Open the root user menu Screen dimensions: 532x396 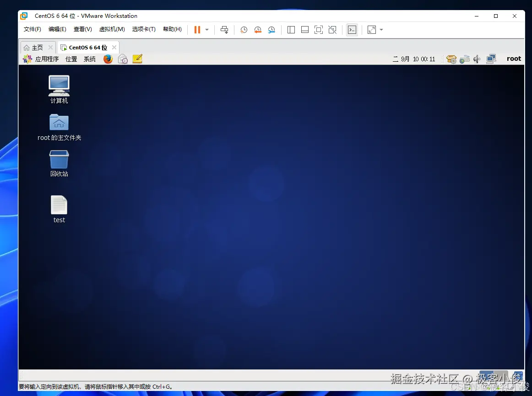tap(514, 59)
